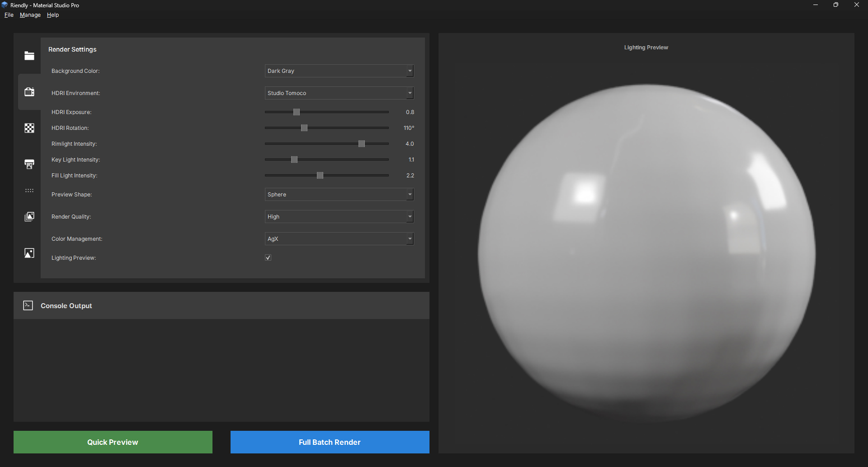Open the HDRI Environment dropdown
Image resolution: width=868 pixels, height=467 pixels.
[339, 93]
